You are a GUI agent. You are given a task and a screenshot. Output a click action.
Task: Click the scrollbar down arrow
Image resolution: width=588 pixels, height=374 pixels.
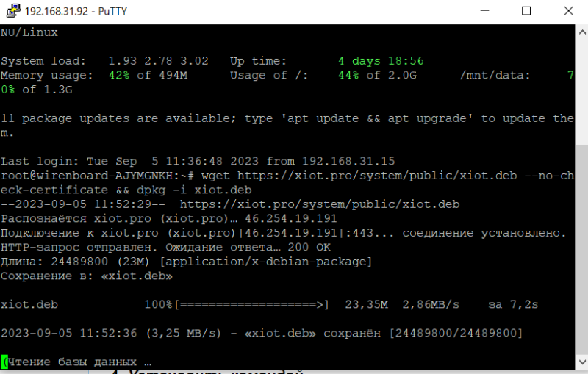point(581,362)
